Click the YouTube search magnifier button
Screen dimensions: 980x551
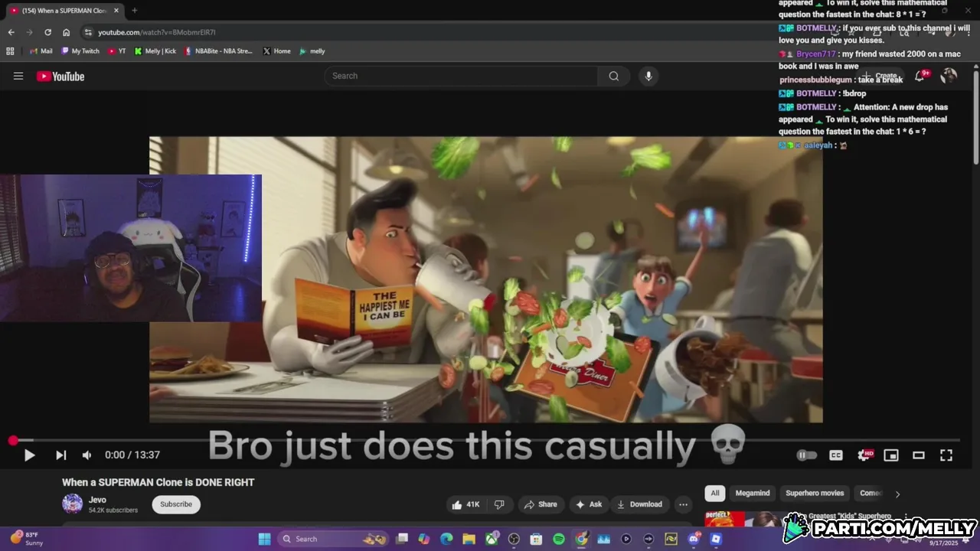(x=614, y=76)
